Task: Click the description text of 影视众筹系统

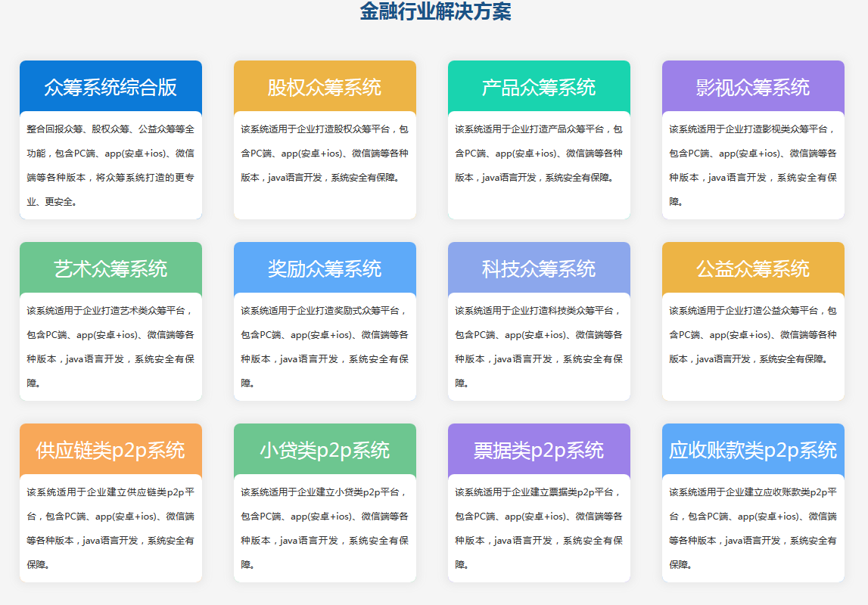Action: [x=753, y=165]
